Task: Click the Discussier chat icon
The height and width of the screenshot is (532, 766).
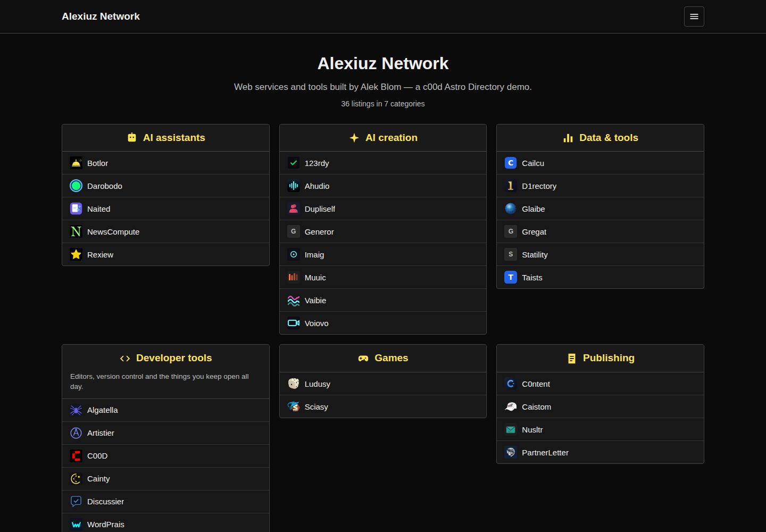Action: [x=76, y=502]
